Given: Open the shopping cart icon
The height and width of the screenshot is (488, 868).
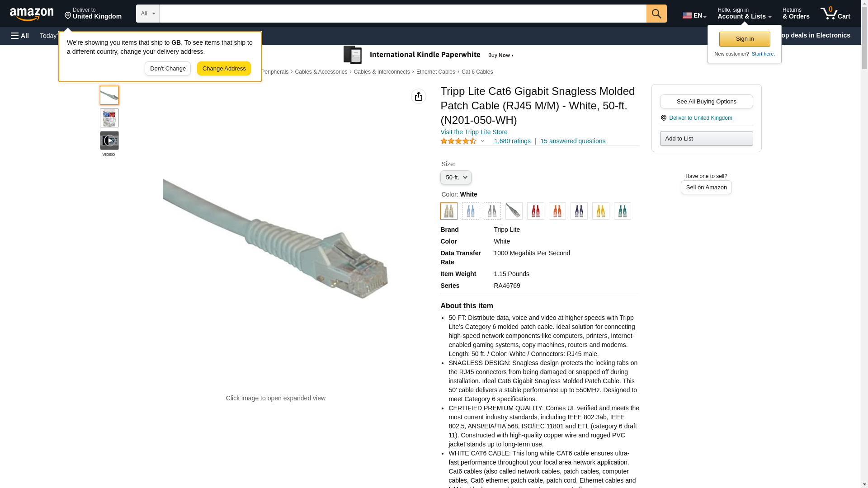Looking at the screenshot, I should (835, 14).
